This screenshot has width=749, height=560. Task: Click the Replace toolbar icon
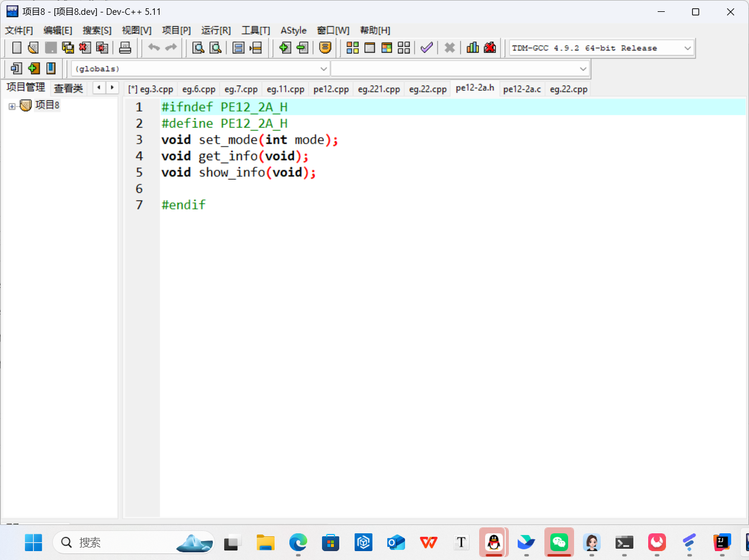tap(215, 48)
